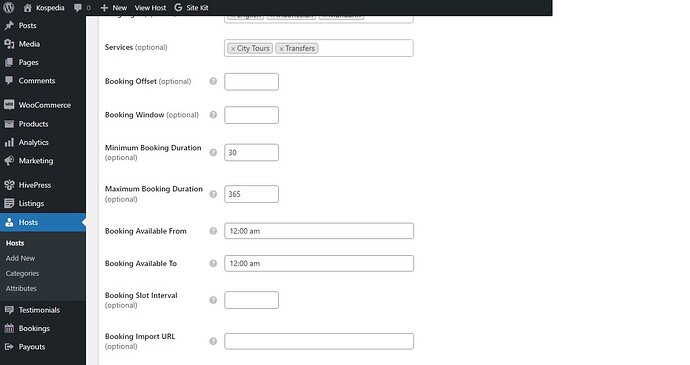Click New in the admin bar
This screenshot has height=365, width=690.
click(119, 8)
